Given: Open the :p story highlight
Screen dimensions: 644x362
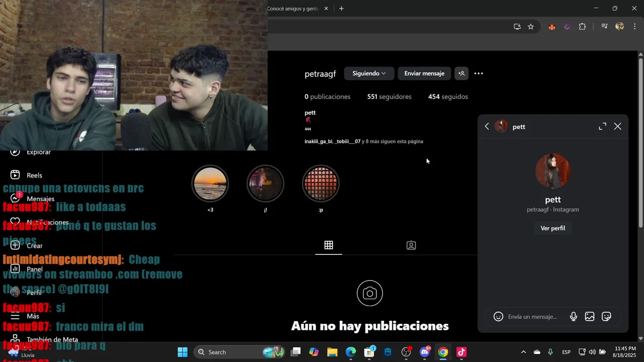Looking at the screenshot, I should 321,184.
